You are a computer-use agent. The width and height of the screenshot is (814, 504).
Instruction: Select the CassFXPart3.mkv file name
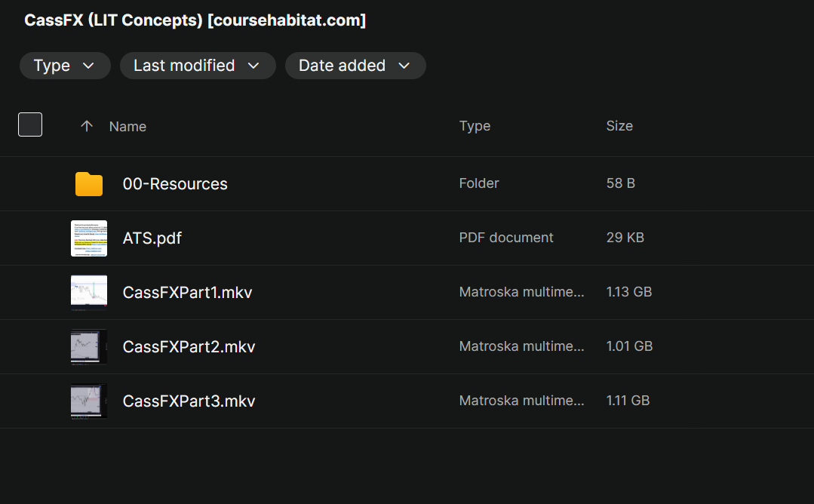point(189,401)
